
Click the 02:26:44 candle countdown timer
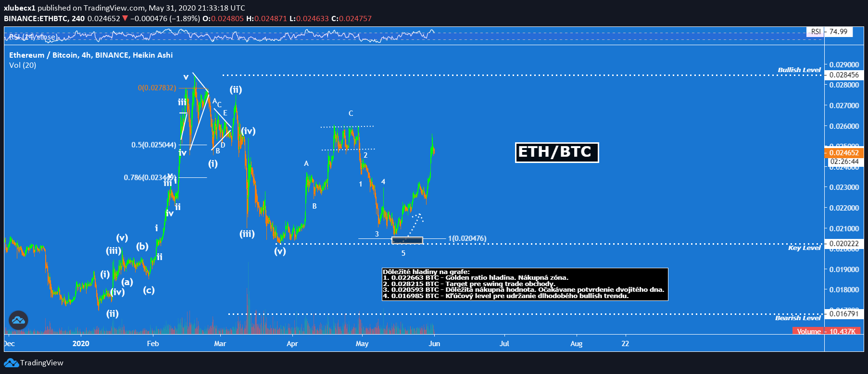pyautogui.click(x=844, y=162)
